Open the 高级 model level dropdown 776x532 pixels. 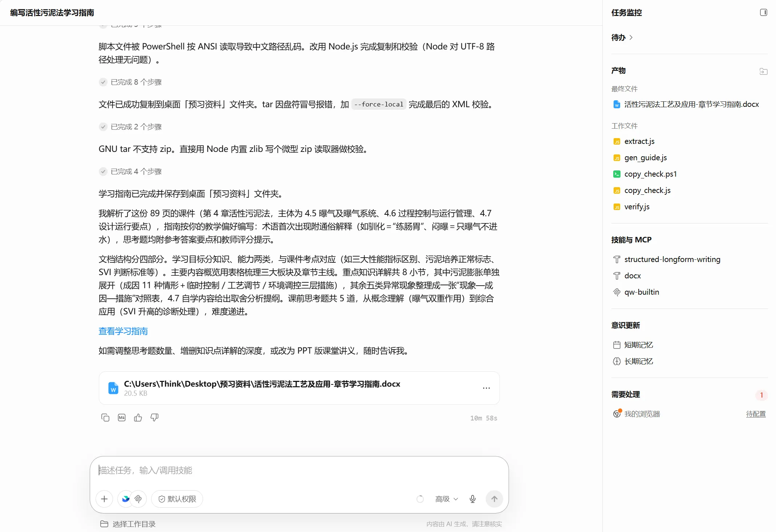(x=446, y=499)
